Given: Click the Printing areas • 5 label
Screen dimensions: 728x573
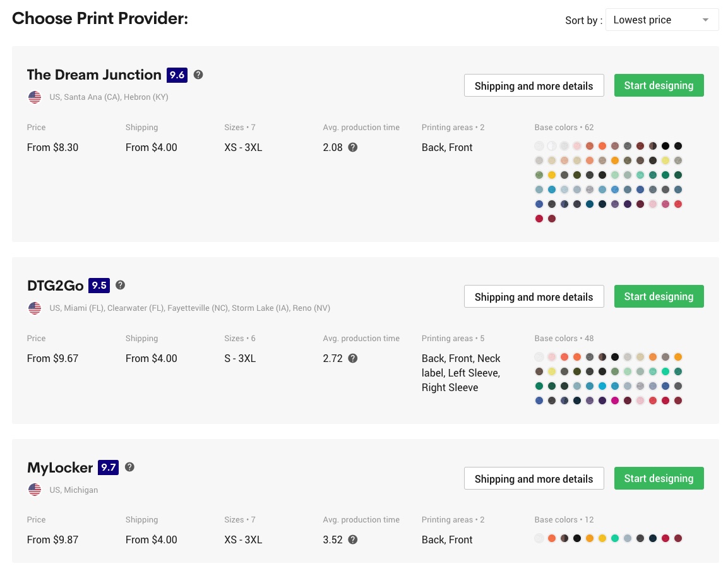Looking at the screenshot, I should point(453,339).
